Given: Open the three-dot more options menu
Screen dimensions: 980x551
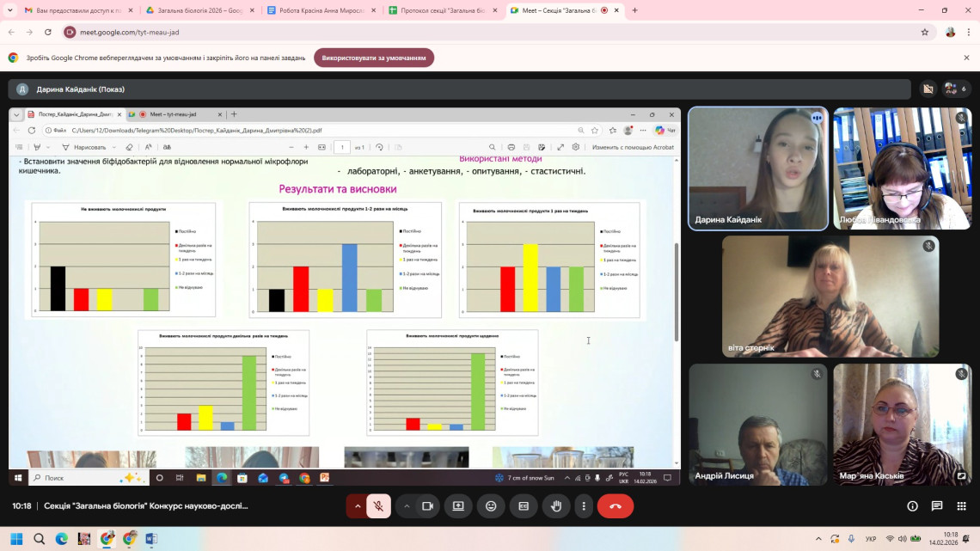Looking at the screenshot, I should point(584,506).
